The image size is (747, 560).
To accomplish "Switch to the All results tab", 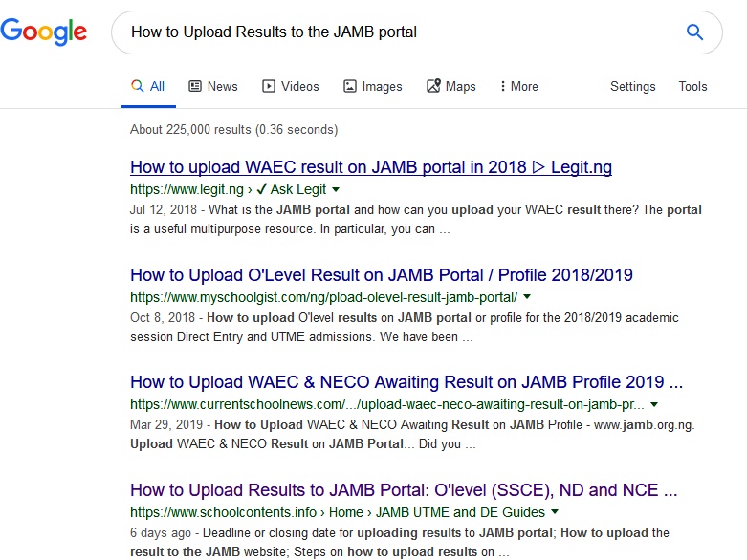I will coord(148,87).
